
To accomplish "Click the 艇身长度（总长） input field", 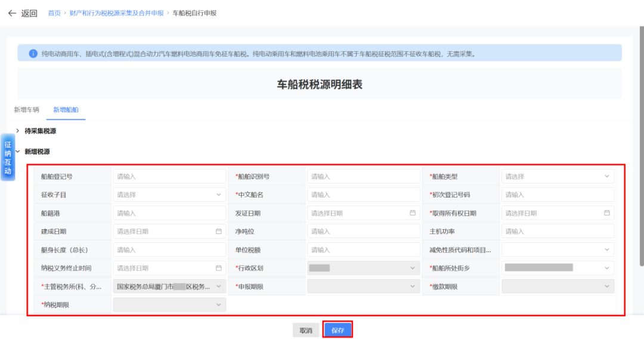I will (169, 250).
